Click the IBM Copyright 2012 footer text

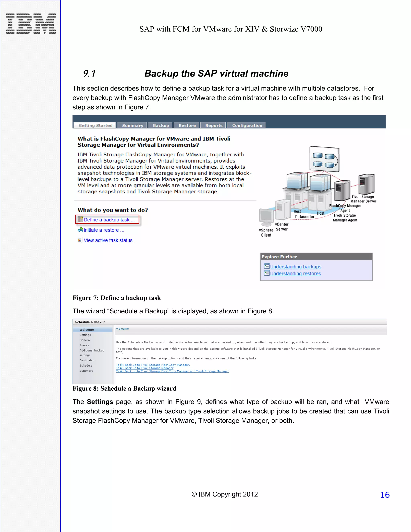[x=225, y=494]
